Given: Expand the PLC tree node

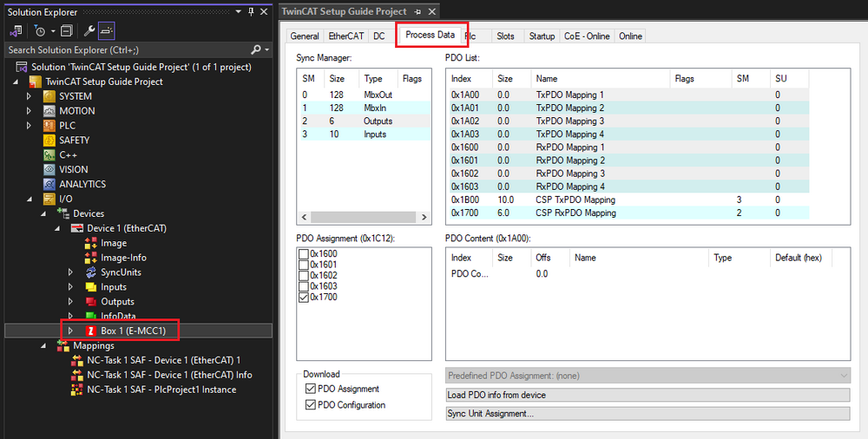Looking at the screenshot, I should coord(29,126).
